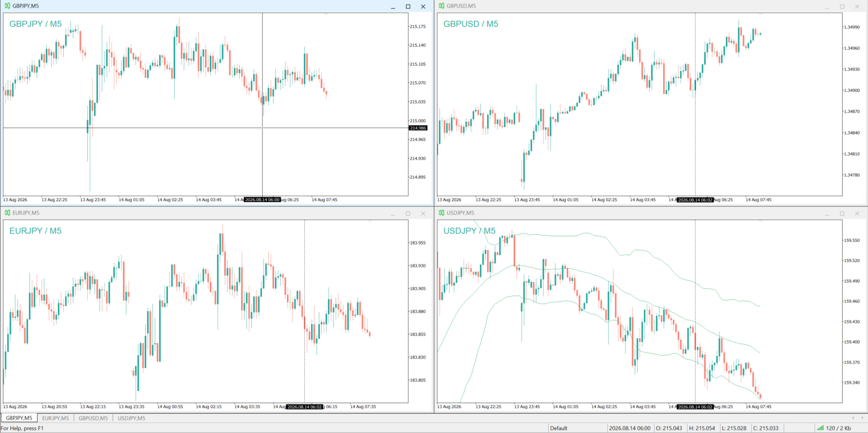Click the 120 / 2 Kb connection status
The image size is (868, 433).
pyautogui.click(x=838, y=428)
